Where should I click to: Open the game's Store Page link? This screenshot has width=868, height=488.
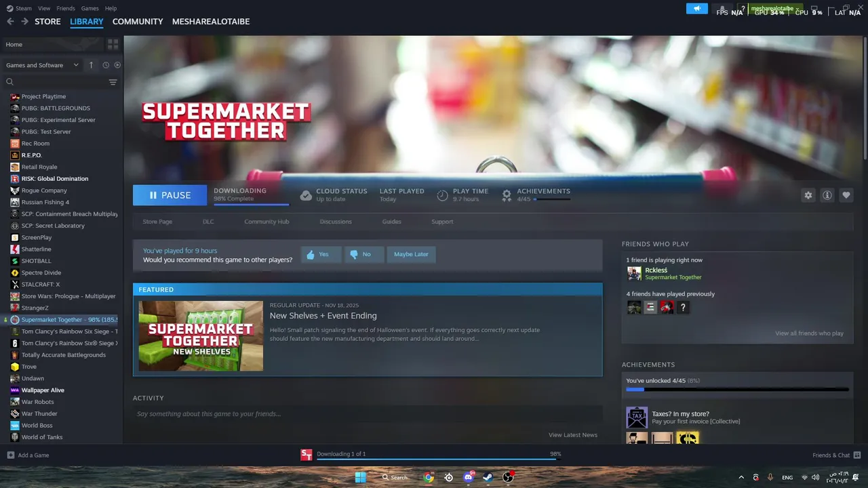pyautogui.click(x=157, y=222)
